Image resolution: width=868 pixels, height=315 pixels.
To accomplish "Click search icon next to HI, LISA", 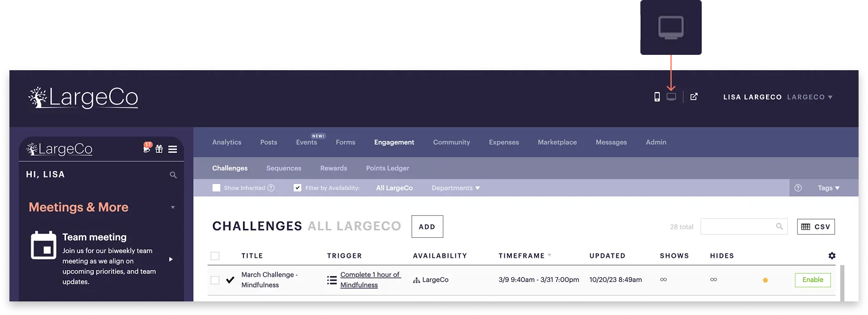I will 173,175.
